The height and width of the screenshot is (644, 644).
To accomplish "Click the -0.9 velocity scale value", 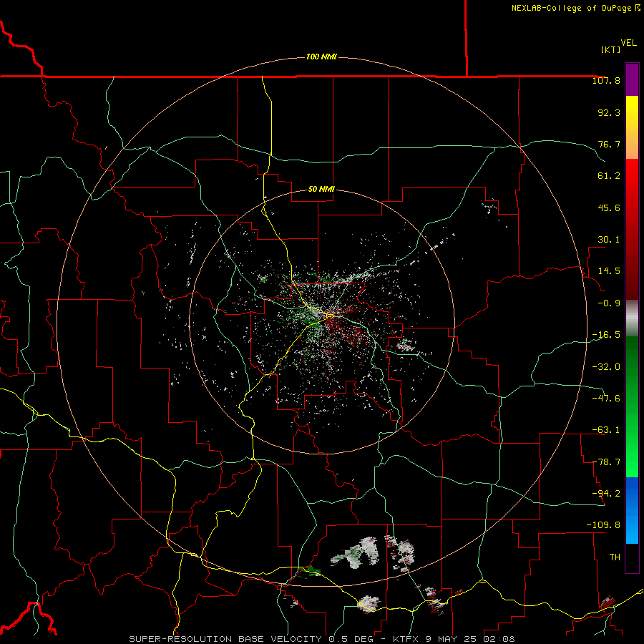I will coord(609,303).
